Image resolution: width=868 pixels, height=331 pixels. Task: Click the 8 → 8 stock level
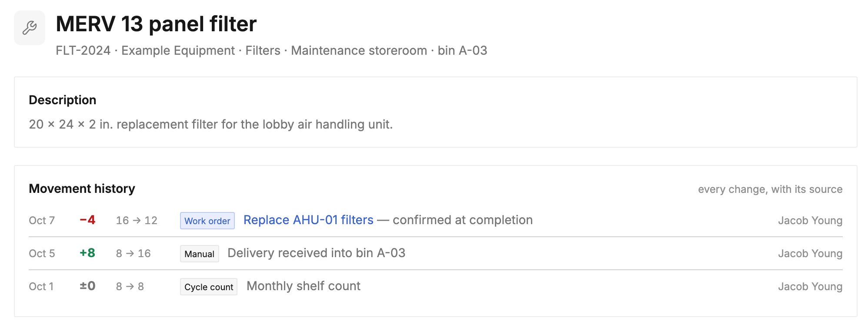130,287
